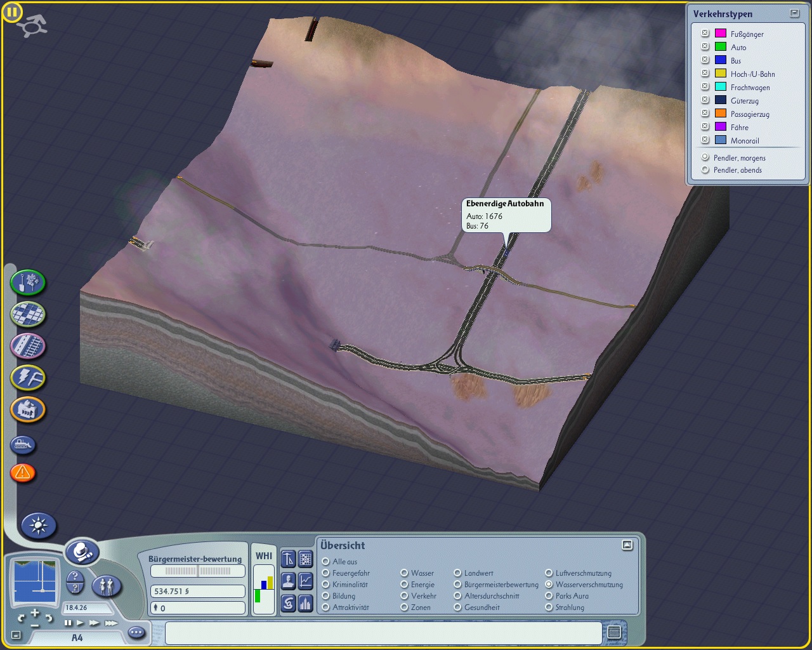Open the city planning advisor icon
This screenshot has width=812, height=650.
pyautogui.click(x=289, y=559)
